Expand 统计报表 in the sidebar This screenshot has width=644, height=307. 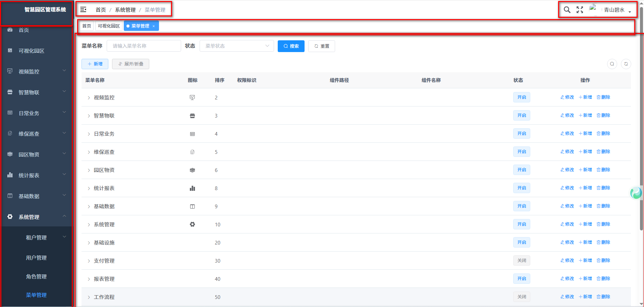(x=37, y=175)
